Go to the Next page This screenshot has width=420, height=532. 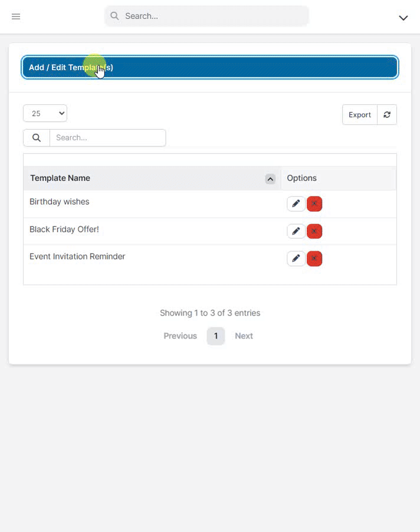pos(244,336)
